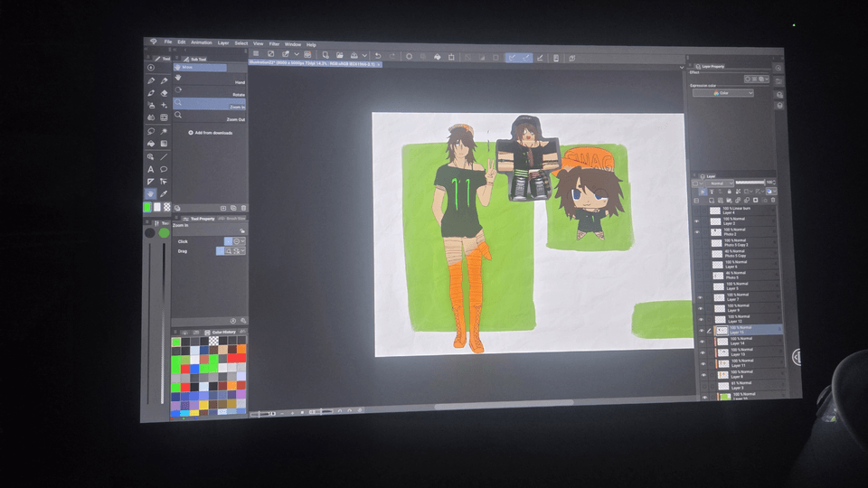Toggle eye icon for Photo 2 layer

tap(697, 231)
